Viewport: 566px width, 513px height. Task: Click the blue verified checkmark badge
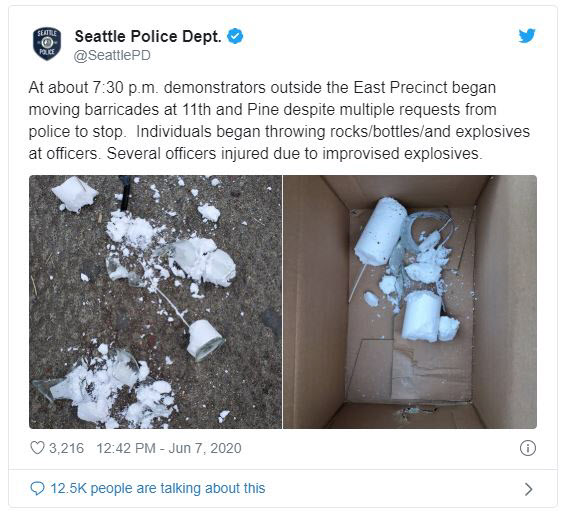coord(235,36)
